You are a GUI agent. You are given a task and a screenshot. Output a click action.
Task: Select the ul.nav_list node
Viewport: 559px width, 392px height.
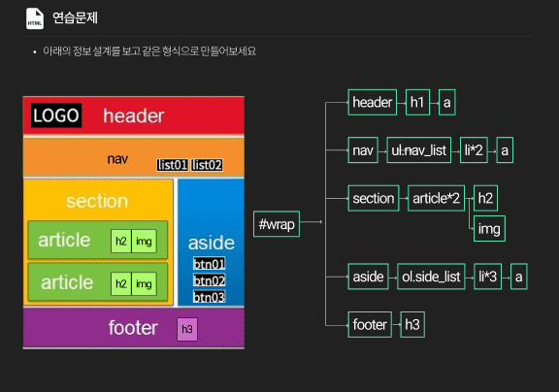coord(418,150)
